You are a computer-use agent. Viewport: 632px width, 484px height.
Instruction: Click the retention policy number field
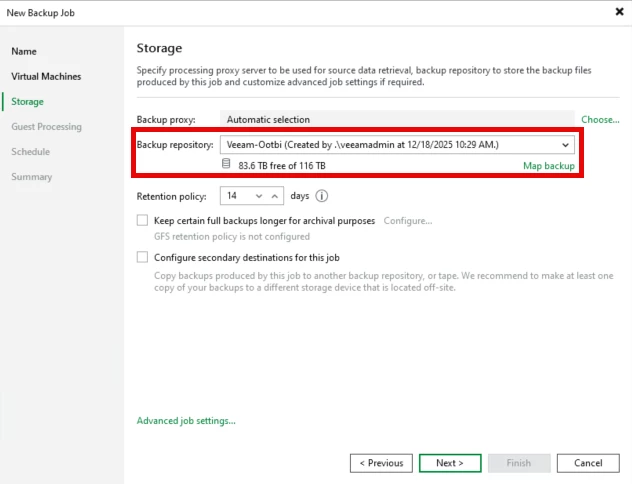(236, 196)
